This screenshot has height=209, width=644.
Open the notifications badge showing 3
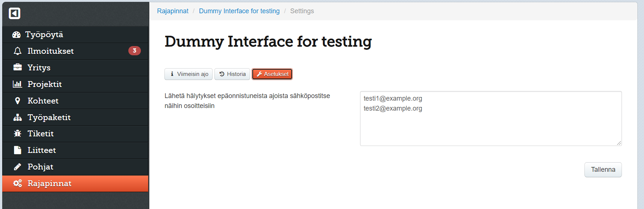[135, 50]
